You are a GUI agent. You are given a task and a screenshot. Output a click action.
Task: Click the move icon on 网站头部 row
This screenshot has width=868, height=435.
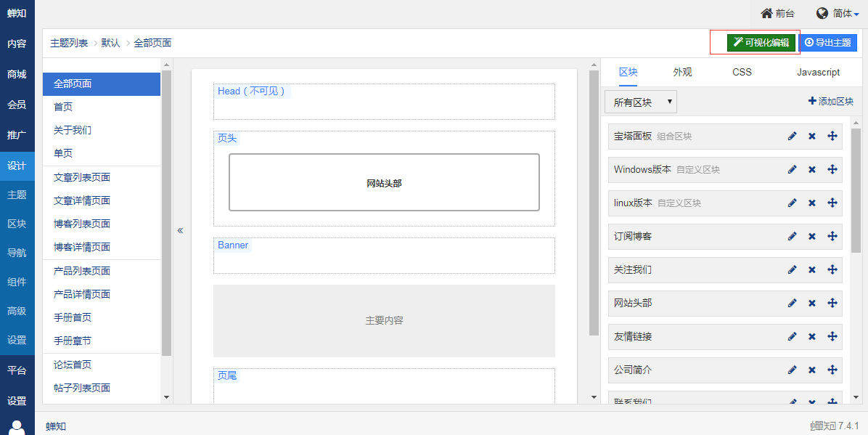click(832, 304)
